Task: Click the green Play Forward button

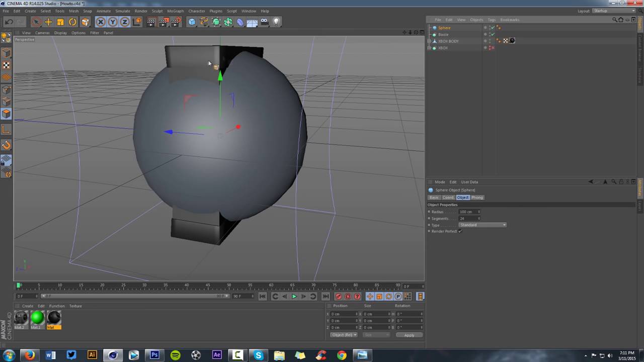Action: [294, 297]
